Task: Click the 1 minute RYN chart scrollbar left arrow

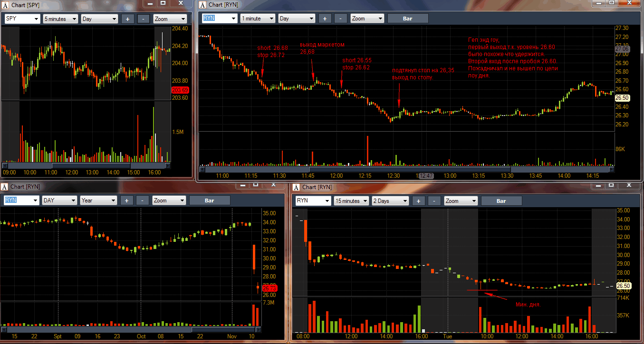Action: (202, 169)
